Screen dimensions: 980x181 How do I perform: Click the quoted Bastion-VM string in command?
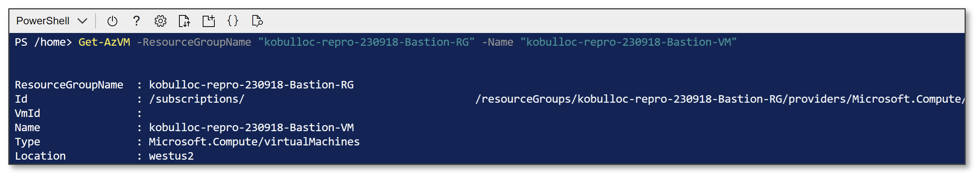point(628,42)
